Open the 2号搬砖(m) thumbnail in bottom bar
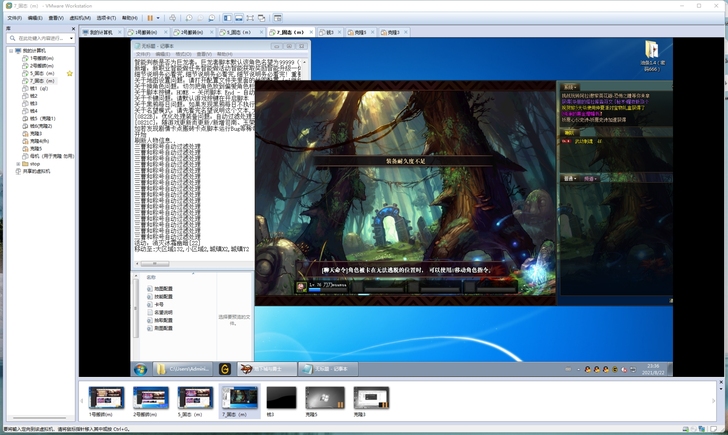Image resolution: width=728 pixels, height=435 pixels. point(151,402)
